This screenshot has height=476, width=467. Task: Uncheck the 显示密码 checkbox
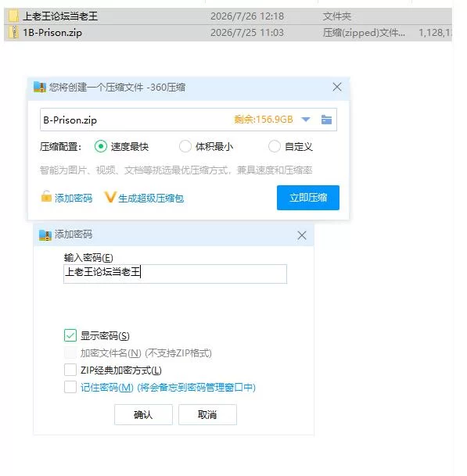[x=70, y=335]
